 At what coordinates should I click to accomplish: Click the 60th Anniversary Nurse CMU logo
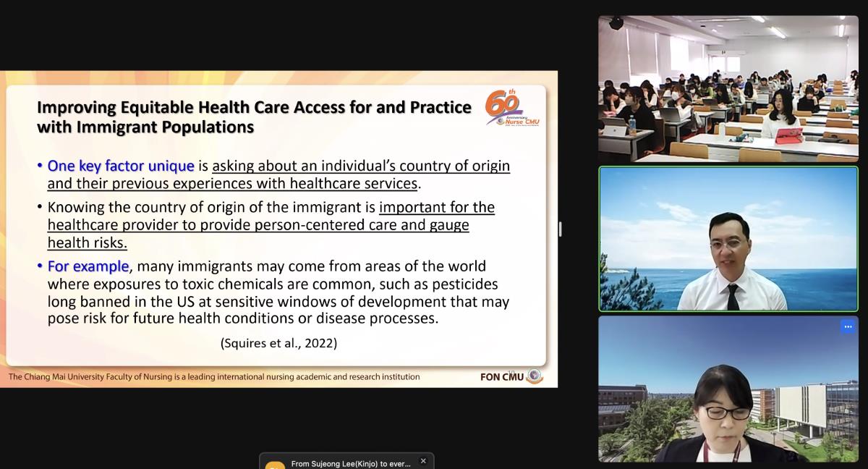pos(512,109)
